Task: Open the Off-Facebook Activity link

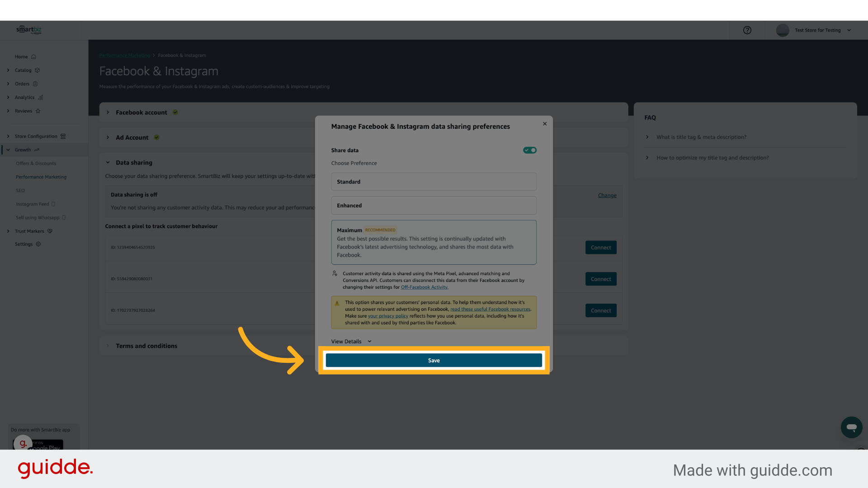Action: click(425, 287)
